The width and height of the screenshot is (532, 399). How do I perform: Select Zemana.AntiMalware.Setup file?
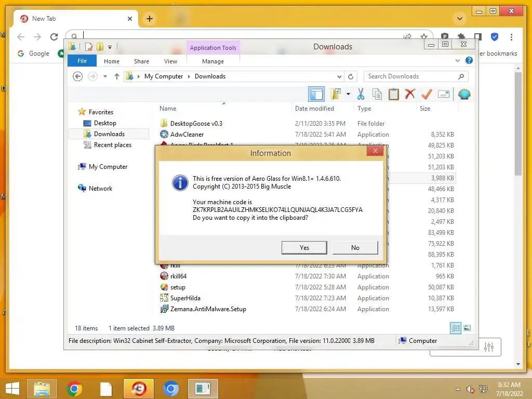point(208,309)
